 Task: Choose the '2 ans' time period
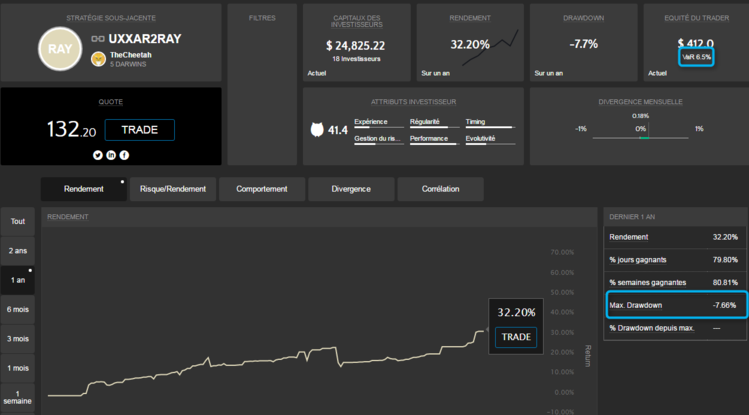(x=18, y=251)
